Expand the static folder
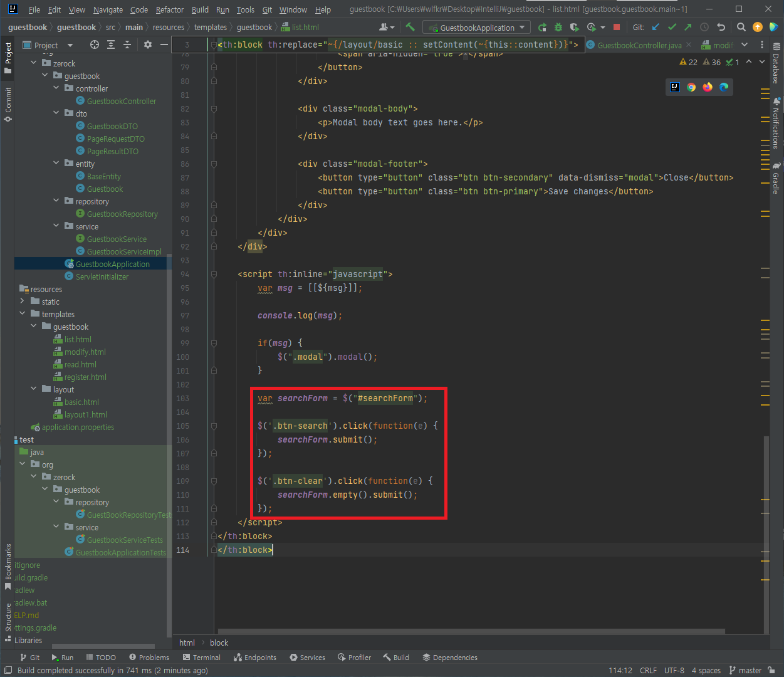784x677 pixels. point(22,302)
